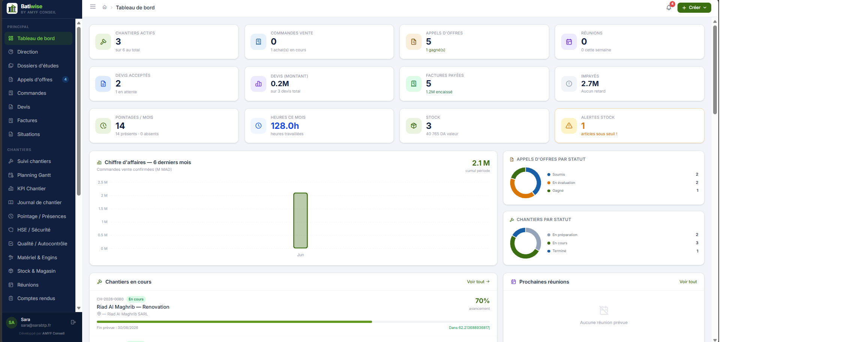Screen dimensions: 868x342
Task: Click the Matériel & Engins crane icon
Action: pos(11,257)
